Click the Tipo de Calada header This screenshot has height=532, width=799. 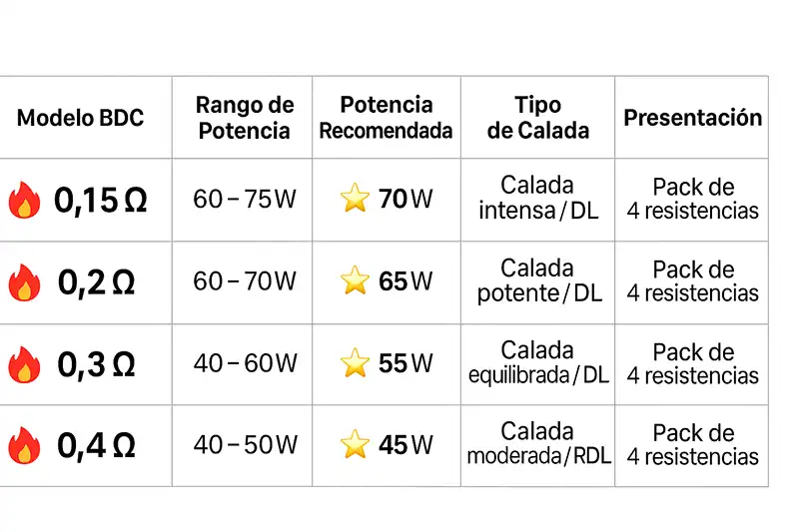pos(537,118)
